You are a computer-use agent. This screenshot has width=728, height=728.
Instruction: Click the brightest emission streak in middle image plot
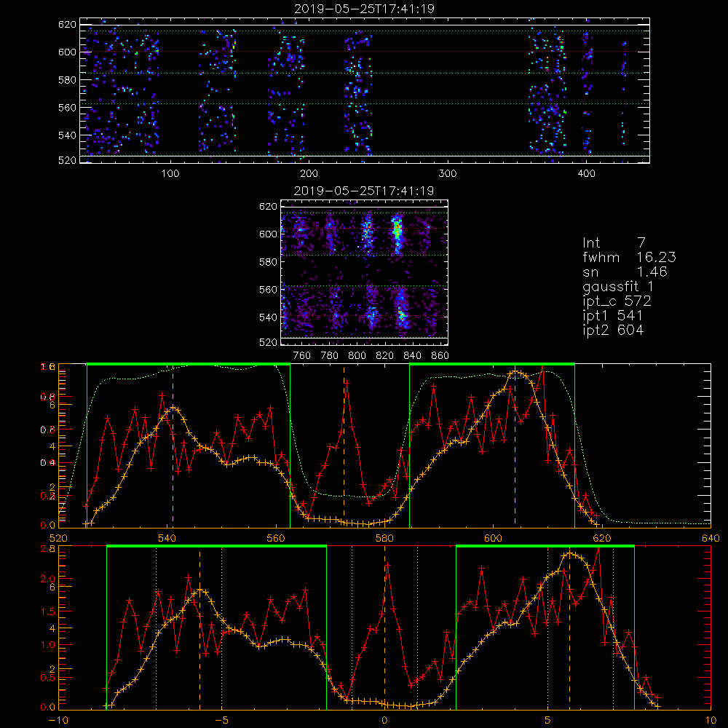pyautogui.click(x=397, y=231)
